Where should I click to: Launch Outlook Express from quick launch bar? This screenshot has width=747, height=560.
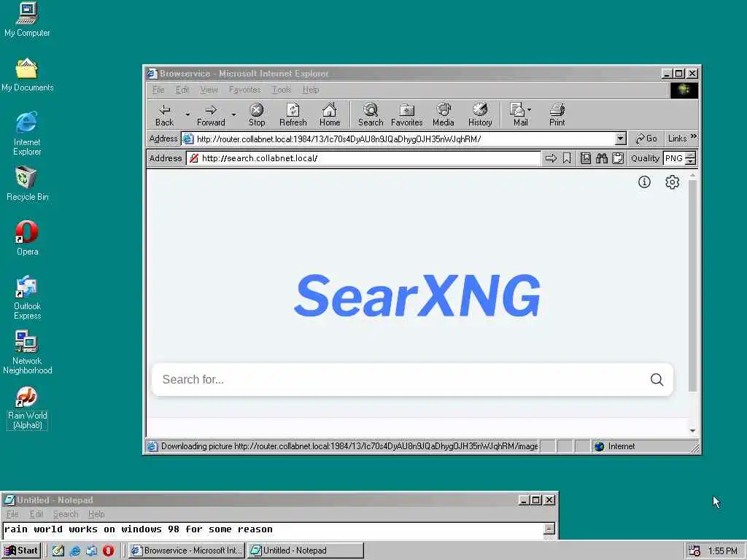(91, 551)
